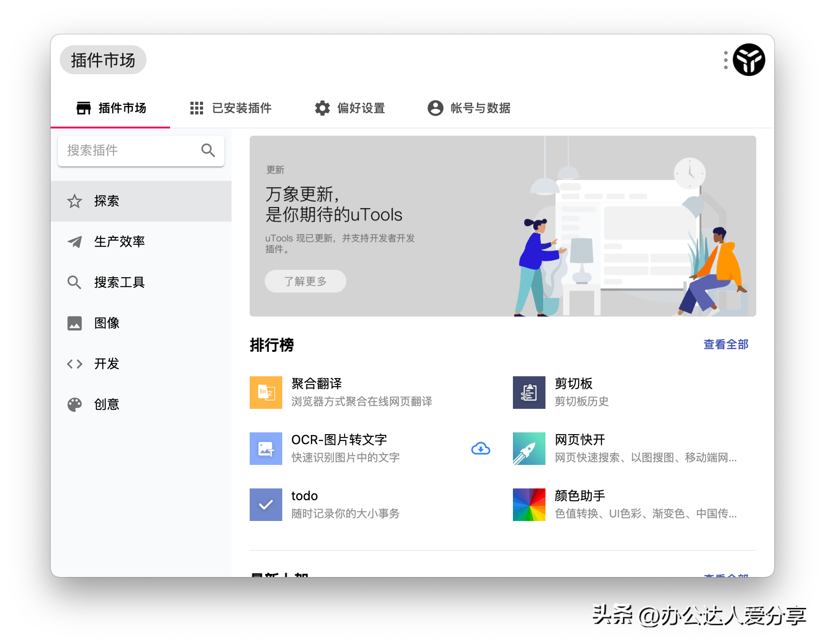Select the 创意 sidebar category
825x644 pixels.
(x=141, y=405)
